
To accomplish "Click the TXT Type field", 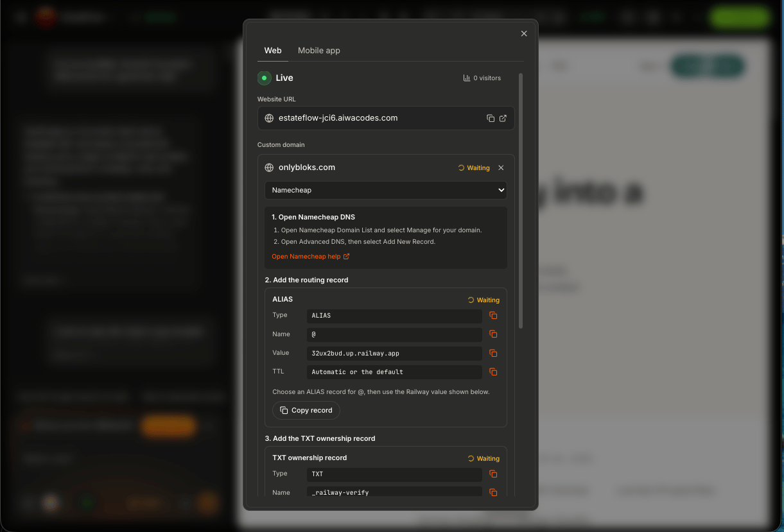I will (x=394, y=474).
